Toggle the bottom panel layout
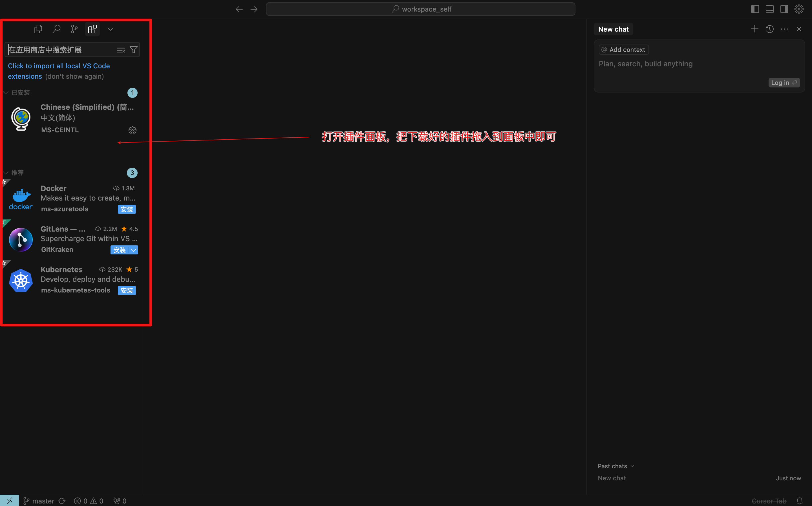Screen dimensions: 812x506 769,9
